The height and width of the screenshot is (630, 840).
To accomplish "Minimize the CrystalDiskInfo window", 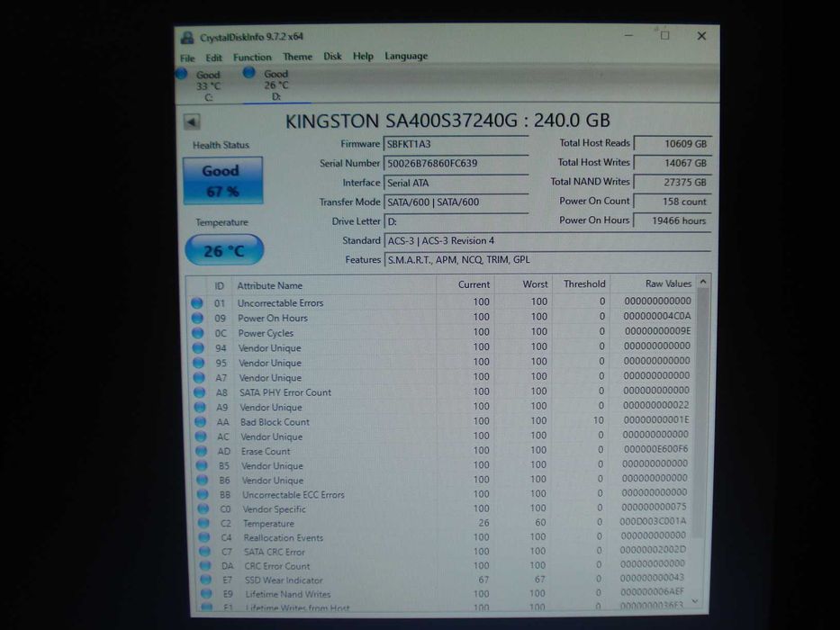I will pyautogui.click(x=629, y=36).
